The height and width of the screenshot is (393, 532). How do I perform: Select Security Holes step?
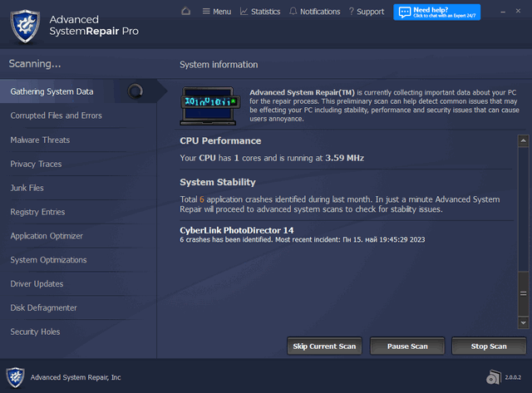[x=35, y=332]
